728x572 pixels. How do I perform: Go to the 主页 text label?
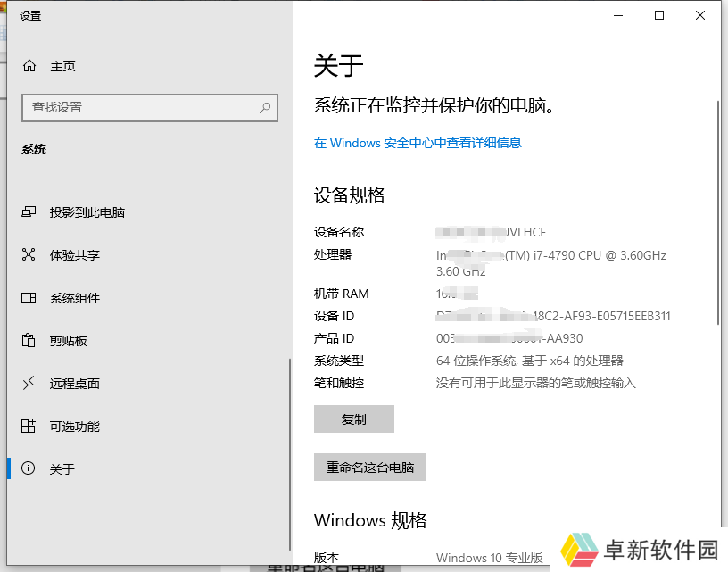point(62,66)
